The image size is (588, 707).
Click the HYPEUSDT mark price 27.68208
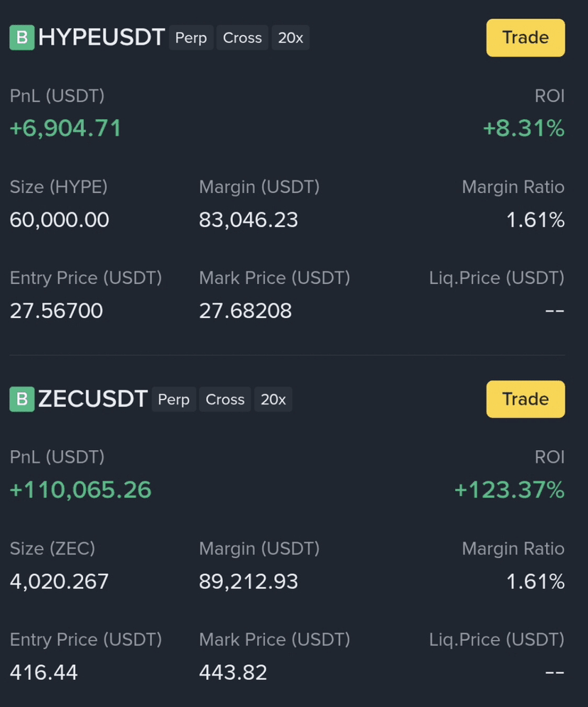coord(246,311)
